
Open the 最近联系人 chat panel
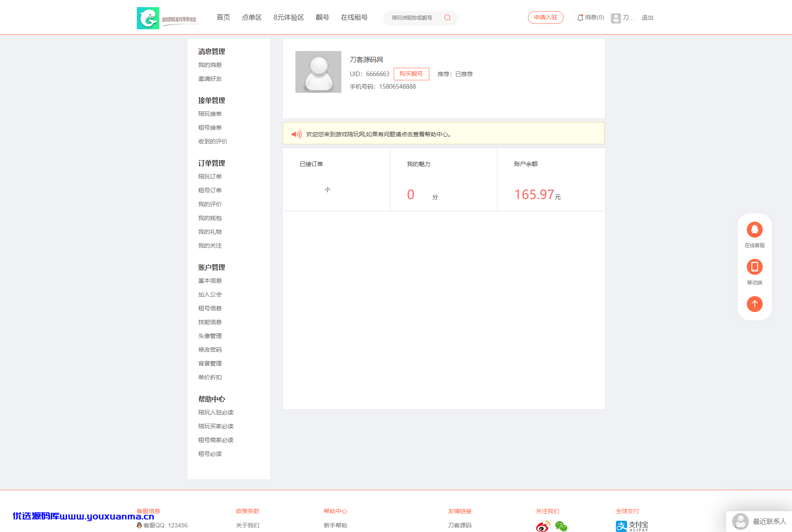pyautogui.click(x=759, y=522)
